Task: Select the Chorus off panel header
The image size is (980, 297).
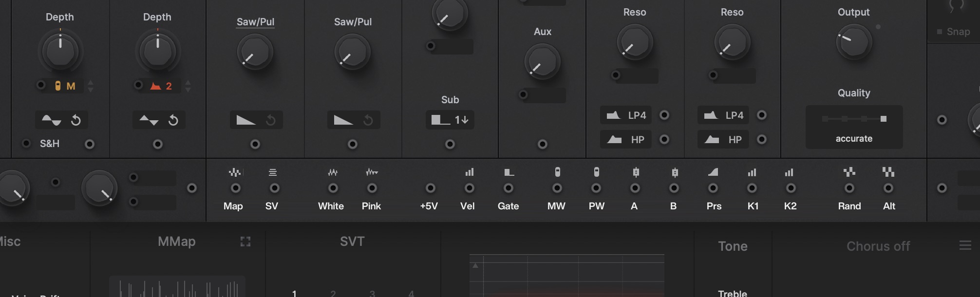Action: (x=878, y=246)
